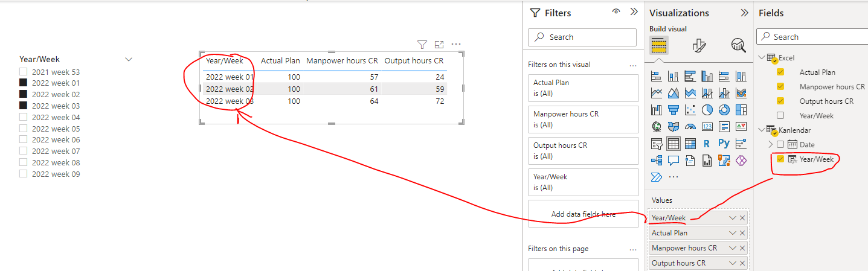The width and height of the screenshot is (868, 271).
Task: Expand the Date hierarchy in Fields
Action: point(770,144)
